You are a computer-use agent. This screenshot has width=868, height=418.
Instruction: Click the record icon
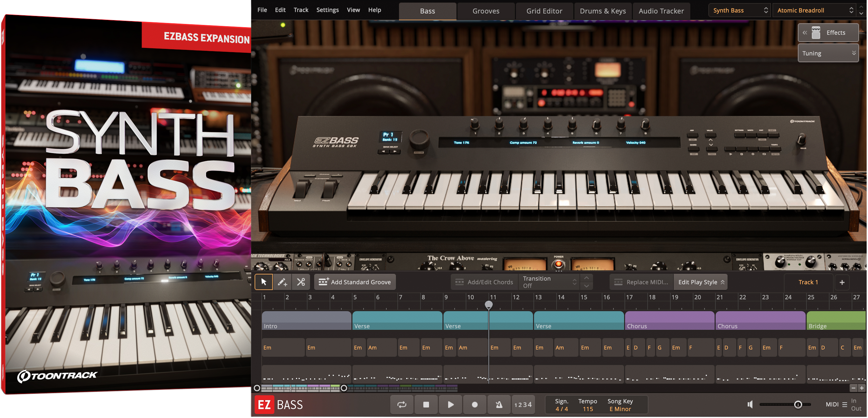[x=475, y=404]
